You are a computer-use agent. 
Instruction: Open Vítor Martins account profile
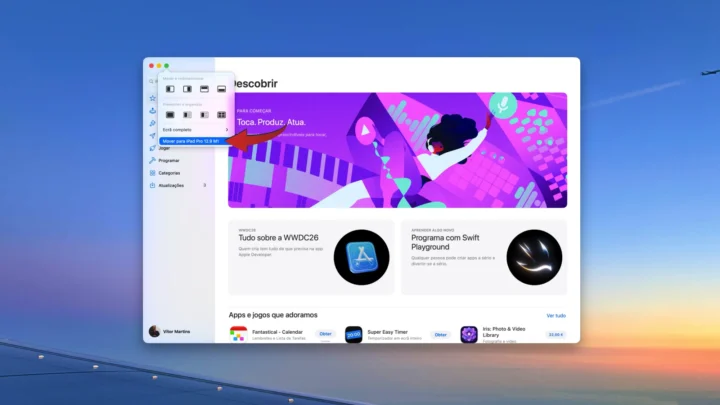pyautogui.click(x=170, y=331)
